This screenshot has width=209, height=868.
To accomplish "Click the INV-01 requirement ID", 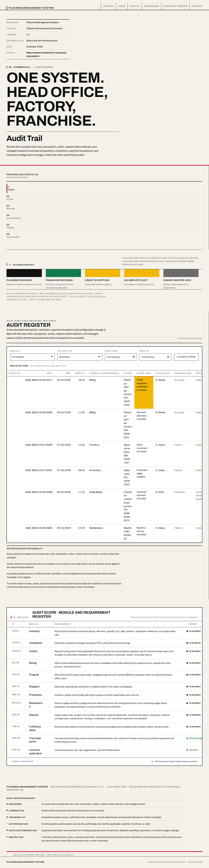I will click(x=16, y=631).
